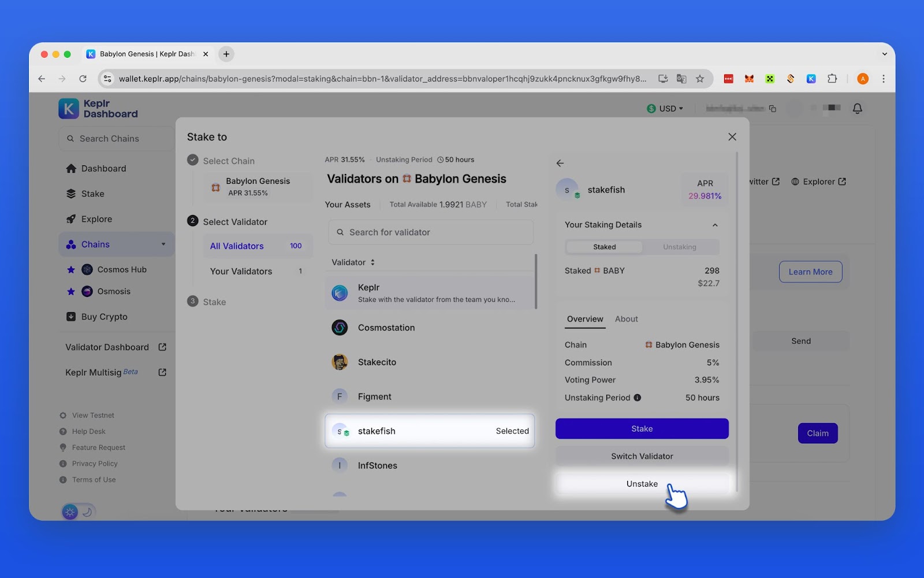Bookmark this page with star icon
This screenshot has width=924, height=578.
coord(699,79)
